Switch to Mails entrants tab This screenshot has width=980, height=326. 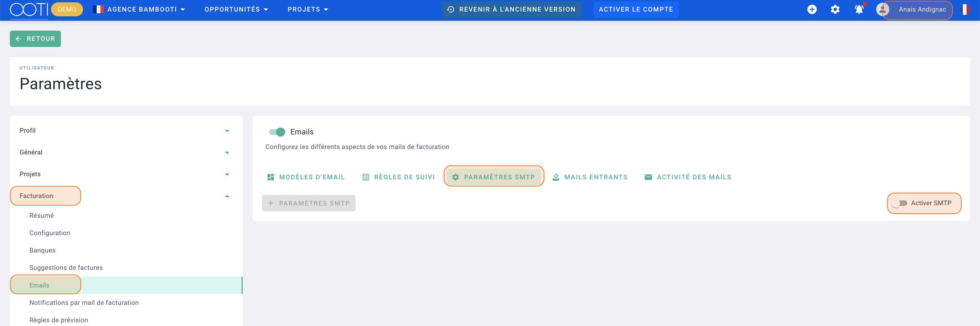point(590,177)
